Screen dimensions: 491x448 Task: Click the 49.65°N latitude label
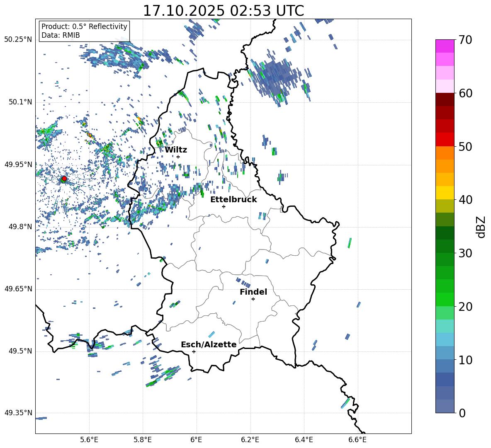(18, 289)
